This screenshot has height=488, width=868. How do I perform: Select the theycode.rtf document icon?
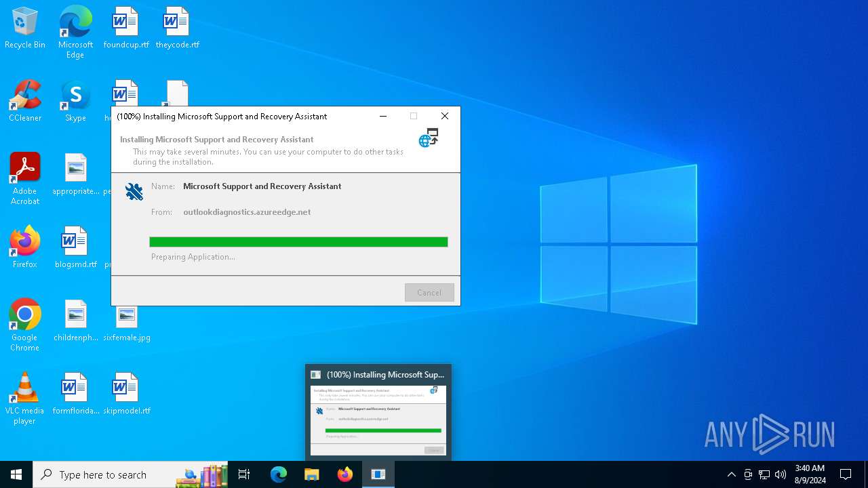177,28
